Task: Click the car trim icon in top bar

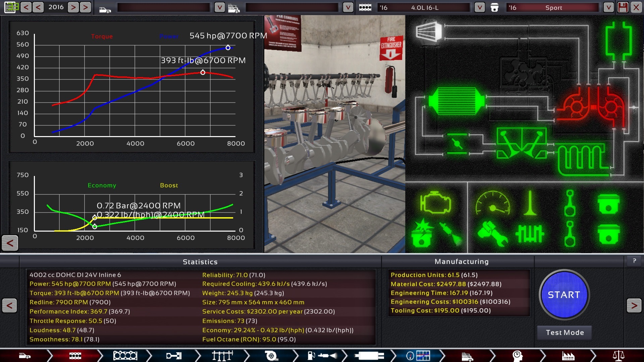Action: click(x=234, y=8)
